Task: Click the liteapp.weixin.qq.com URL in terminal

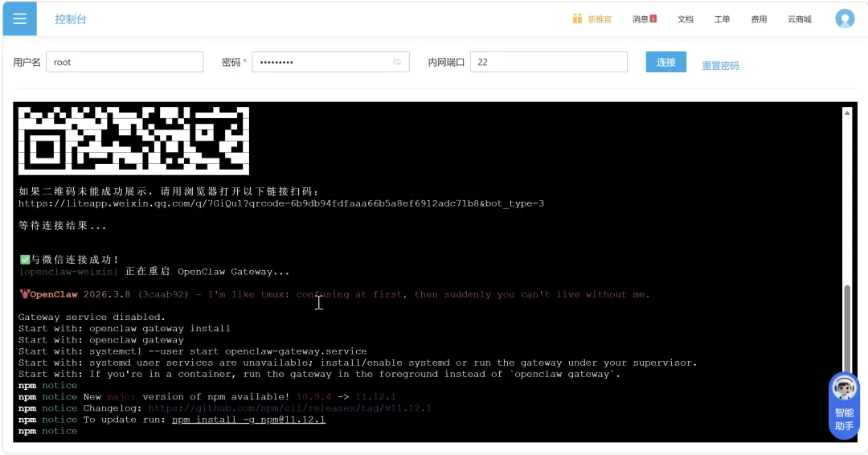Action: [281, 203]
